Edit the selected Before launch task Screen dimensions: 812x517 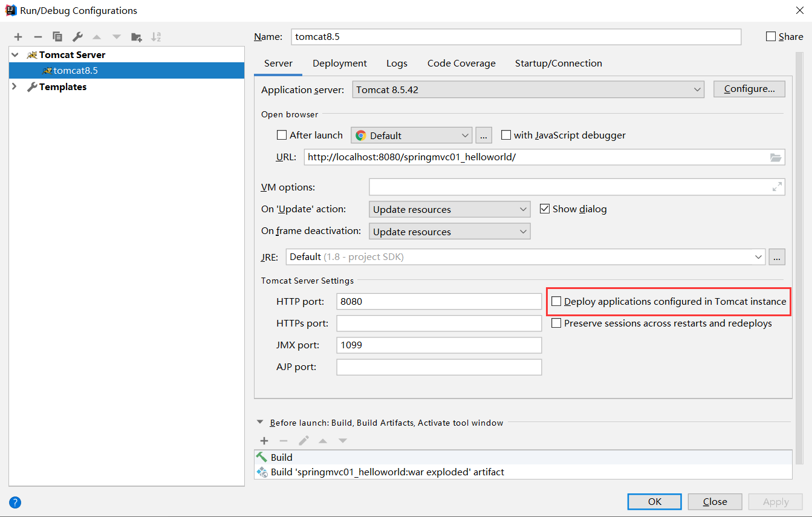pyautogui.click(x=304, y=441)
